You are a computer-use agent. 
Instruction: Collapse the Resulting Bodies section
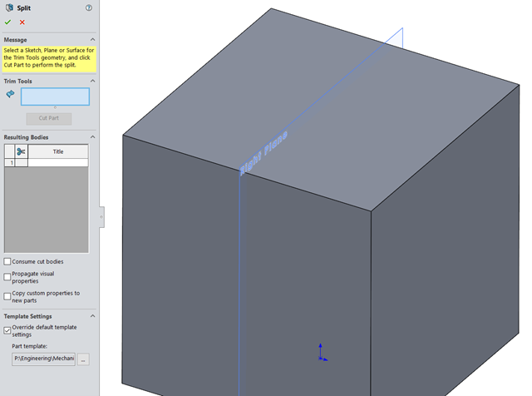pos(92,137)
